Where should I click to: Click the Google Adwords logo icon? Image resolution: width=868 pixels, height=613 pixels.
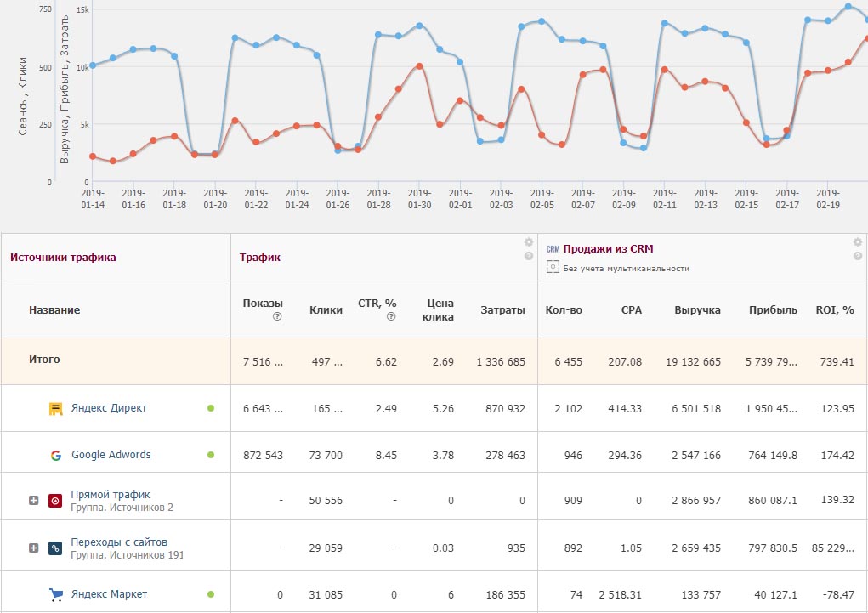56,455
